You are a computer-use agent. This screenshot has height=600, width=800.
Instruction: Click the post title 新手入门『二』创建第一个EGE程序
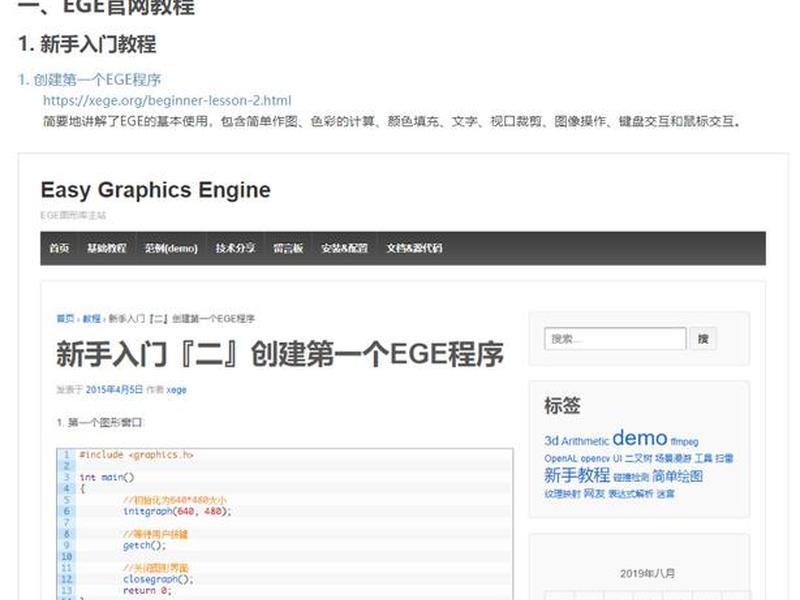click(280, 354)
